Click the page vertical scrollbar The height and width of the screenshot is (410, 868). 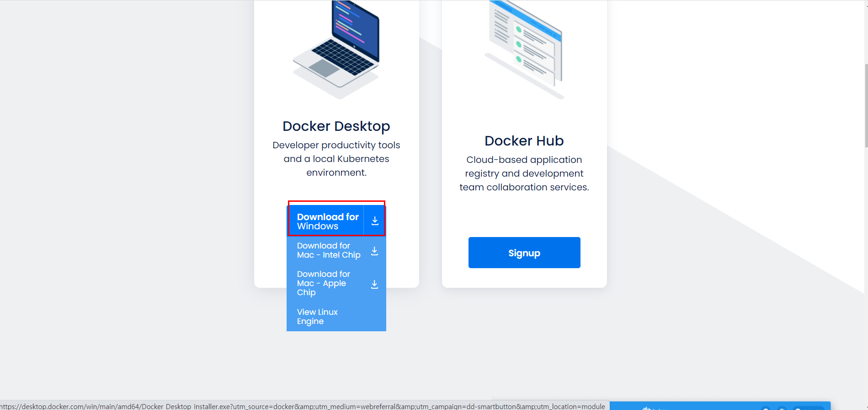(866, 105)
